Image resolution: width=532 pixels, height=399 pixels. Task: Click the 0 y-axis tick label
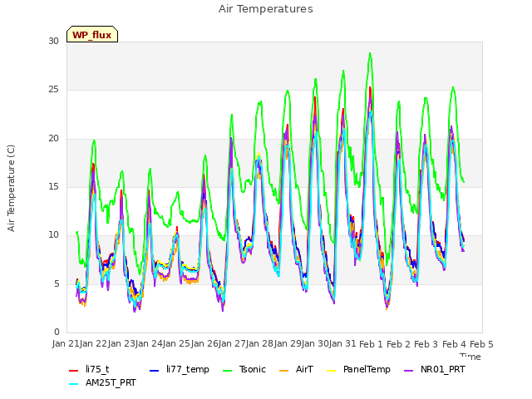[57, 332]
